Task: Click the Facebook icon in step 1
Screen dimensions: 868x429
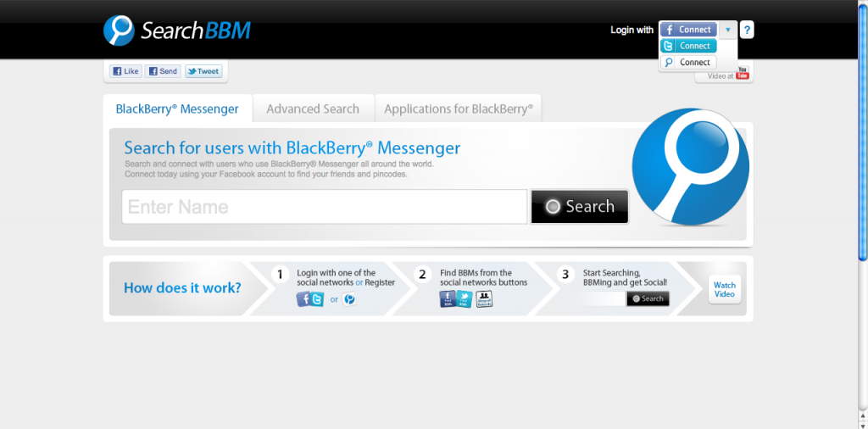Action: tap(304, 299)
